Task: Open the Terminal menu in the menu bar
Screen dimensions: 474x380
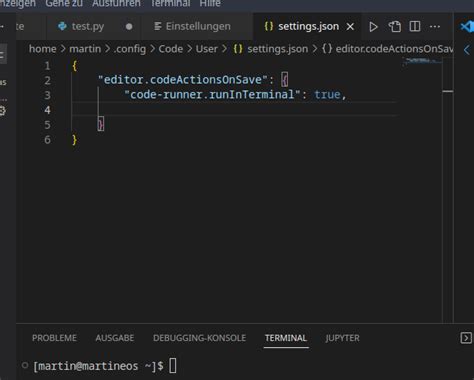Action: [x=170, y=4]
